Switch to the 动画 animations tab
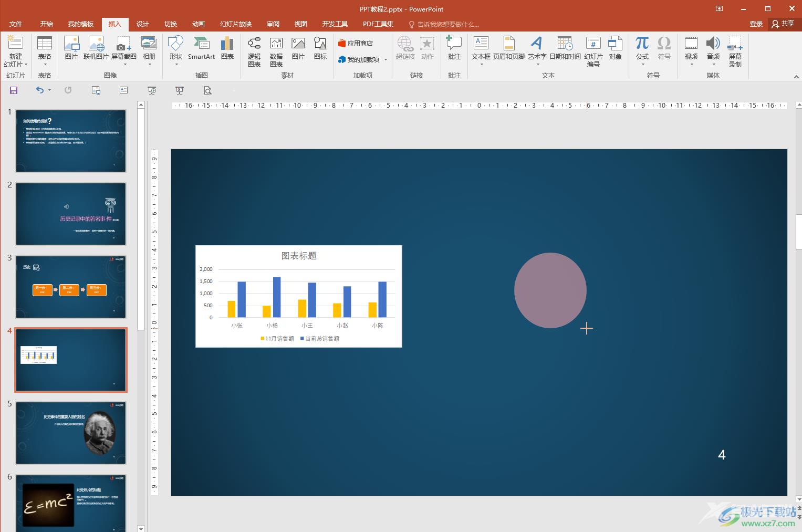Viewport: 802px width, 532px height. [199, 24]
